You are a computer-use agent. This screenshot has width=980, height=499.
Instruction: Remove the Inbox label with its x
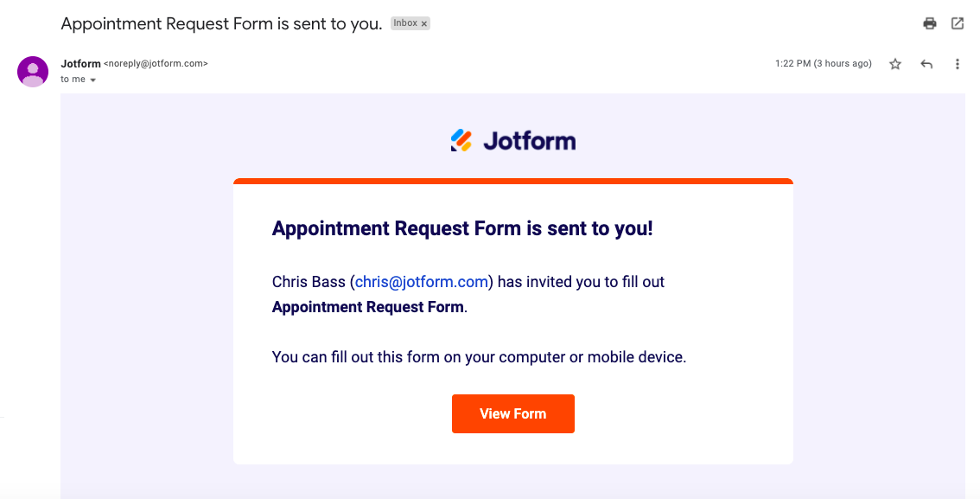pyautogui.click(x=424, y=24)
